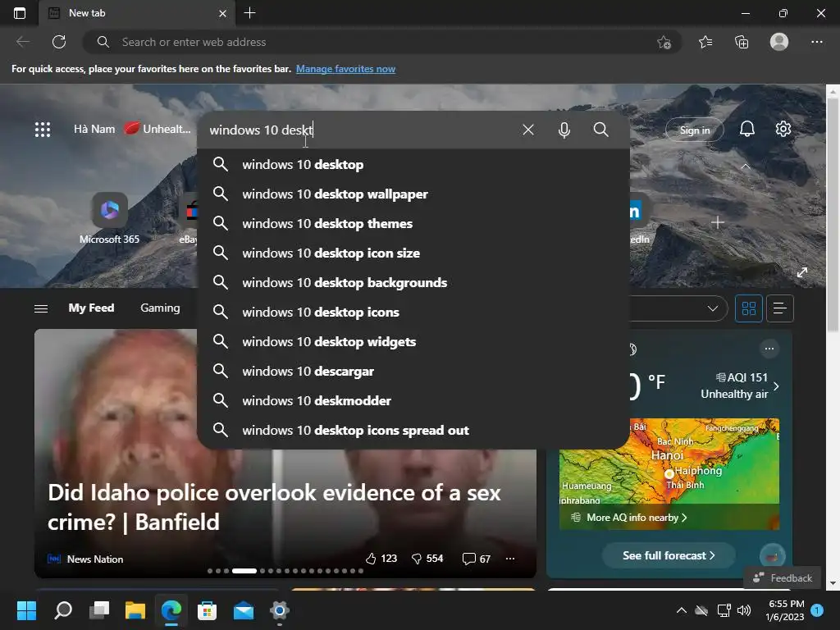The image size is (840, 630).
Task: Expand background image with arrows icon
Action: point(802,272)
